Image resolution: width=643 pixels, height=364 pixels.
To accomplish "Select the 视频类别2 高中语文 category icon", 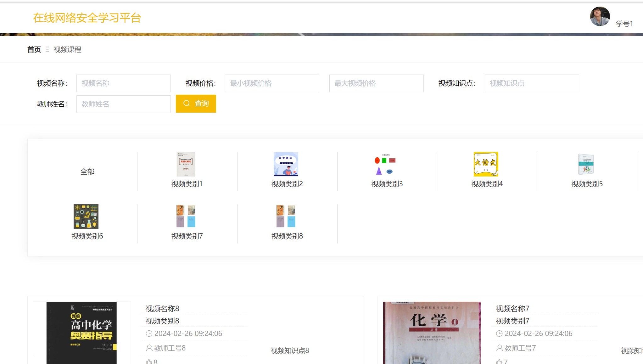I will tap(286, 164).
